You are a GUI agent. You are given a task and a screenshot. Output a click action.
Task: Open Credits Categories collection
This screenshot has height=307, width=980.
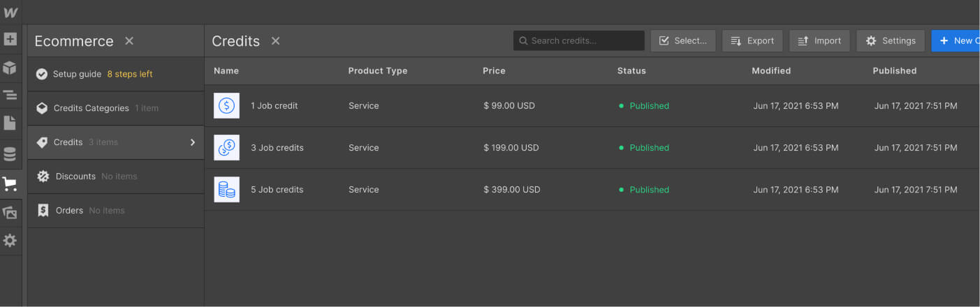coord(91,108)
